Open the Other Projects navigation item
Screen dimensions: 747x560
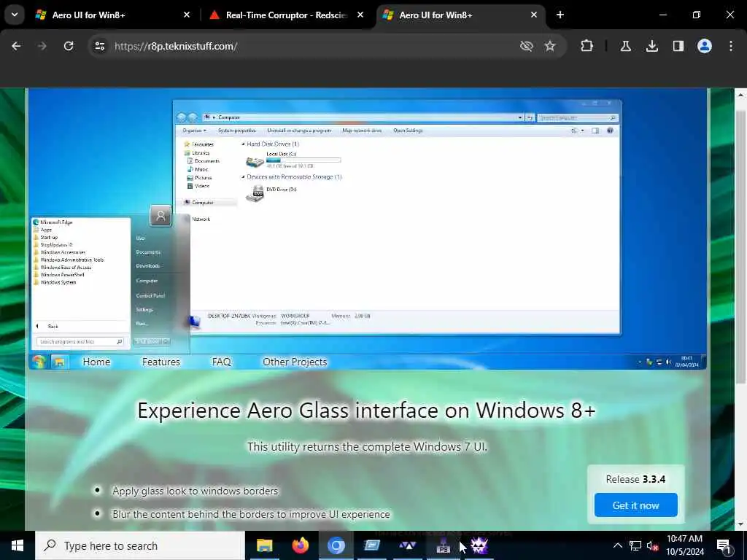point(295,362)
